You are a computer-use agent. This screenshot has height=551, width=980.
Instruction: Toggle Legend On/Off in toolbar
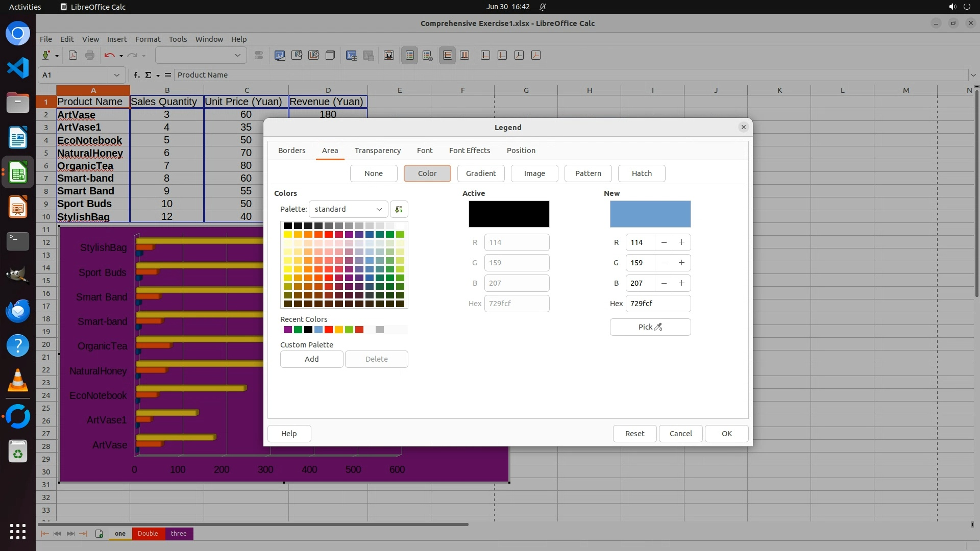(410, 56)
